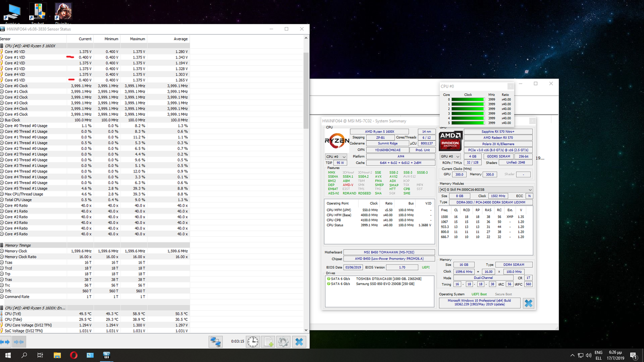Start logging with the document-plus icon
Viewport: 644px width, 362px height.
(268, 342)
